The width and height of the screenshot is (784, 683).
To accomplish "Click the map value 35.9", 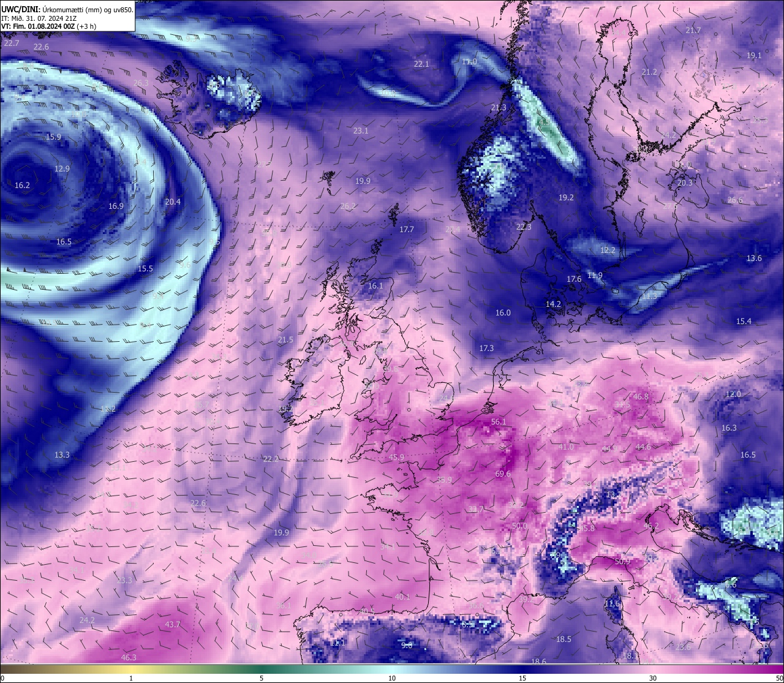I will tap(444, 480).
